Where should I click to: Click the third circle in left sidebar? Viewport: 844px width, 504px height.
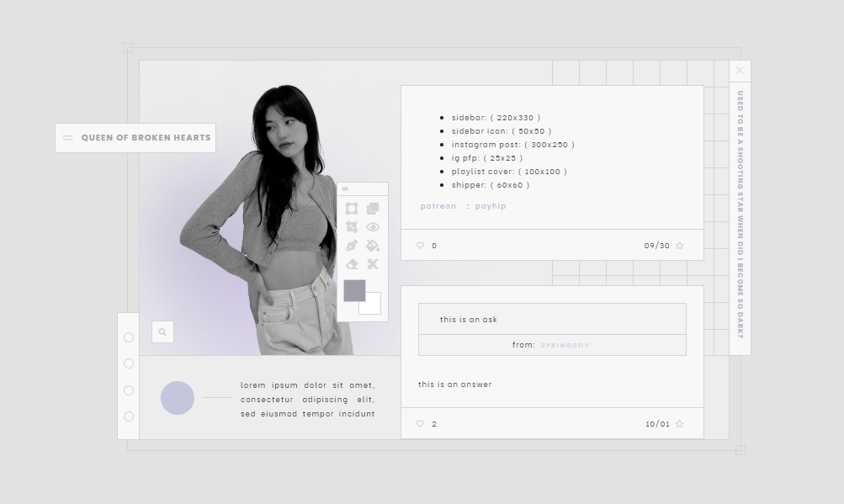click(x=129, y=390)
